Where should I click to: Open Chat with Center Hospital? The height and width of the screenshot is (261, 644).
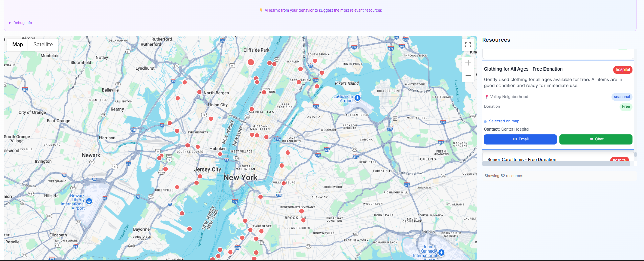pos(596,139)
